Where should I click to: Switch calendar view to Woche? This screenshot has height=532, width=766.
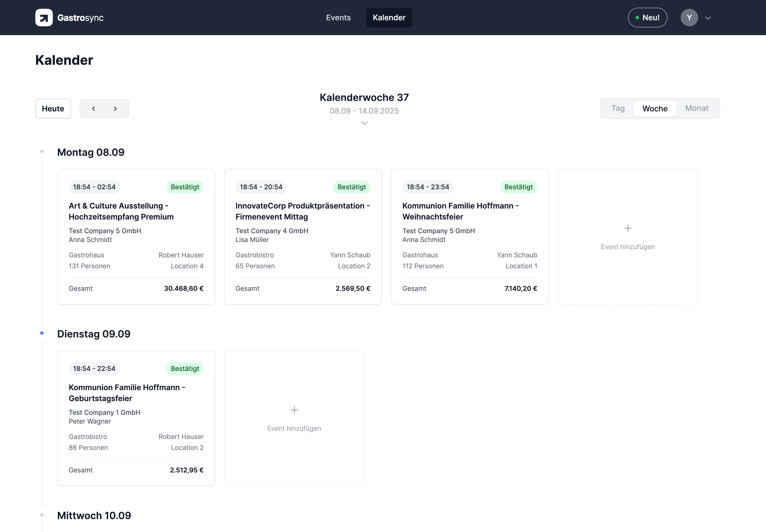[655, 109]
